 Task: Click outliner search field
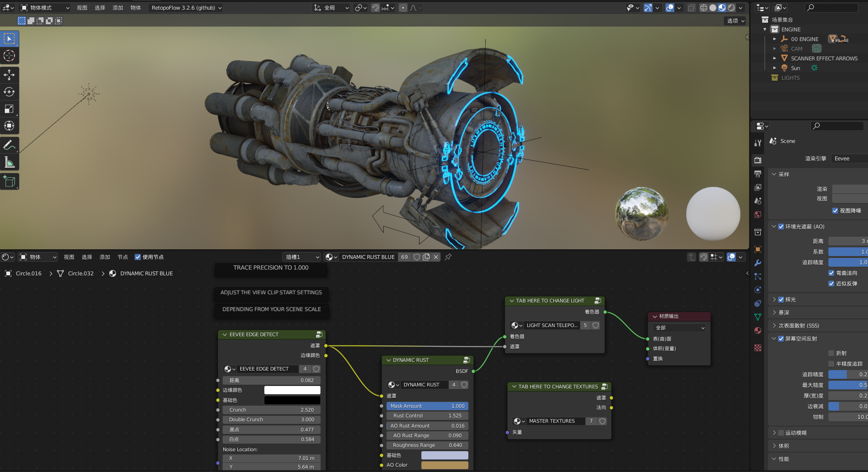(x=831, y=8)
